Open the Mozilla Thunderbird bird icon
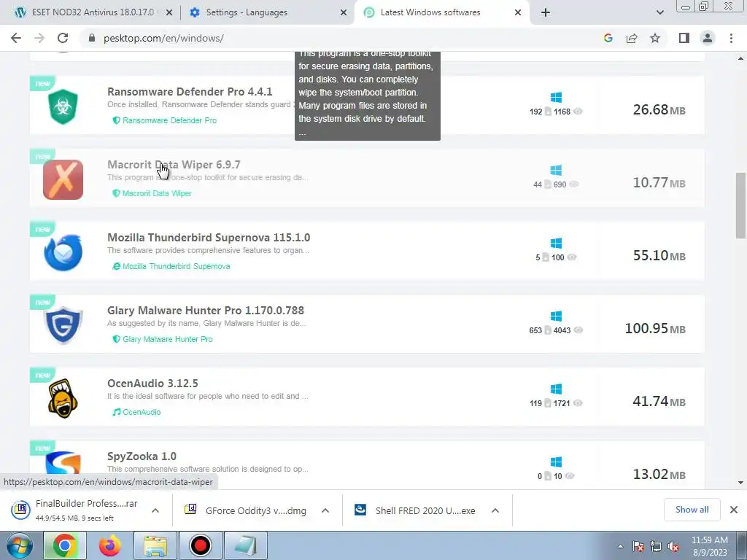This screenshot has height=560, width=747. pyautogui.click(x=63, y=252)
